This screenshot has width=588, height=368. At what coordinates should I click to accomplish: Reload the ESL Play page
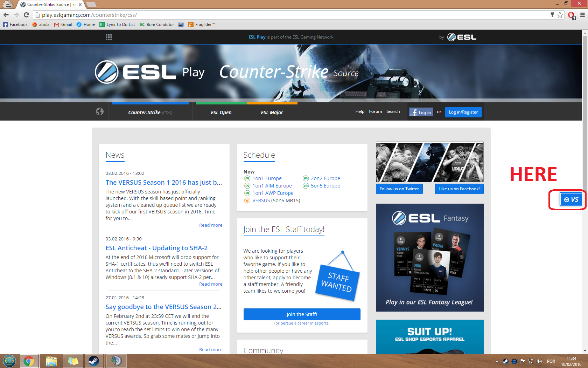click(26, 15)
